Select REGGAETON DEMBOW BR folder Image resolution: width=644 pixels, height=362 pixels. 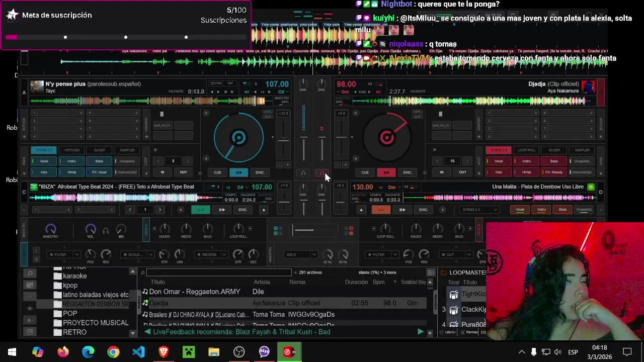(x=91, y=304)
